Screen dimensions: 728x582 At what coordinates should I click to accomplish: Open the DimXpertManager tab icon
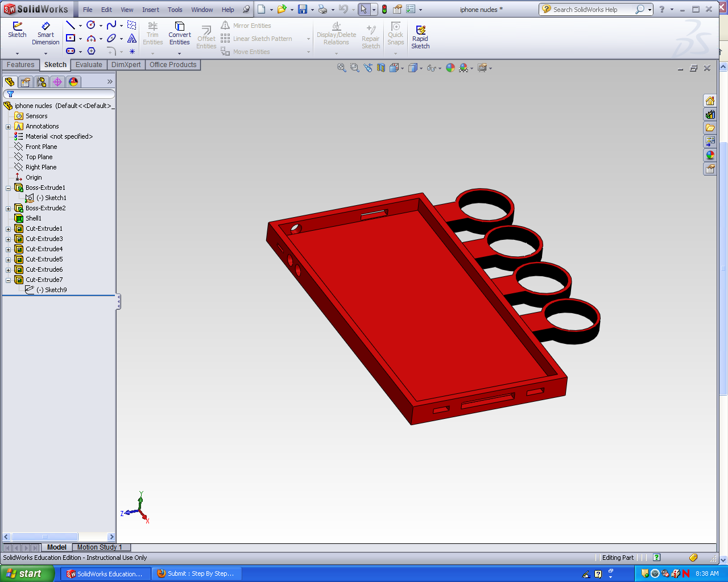point(57,82)
